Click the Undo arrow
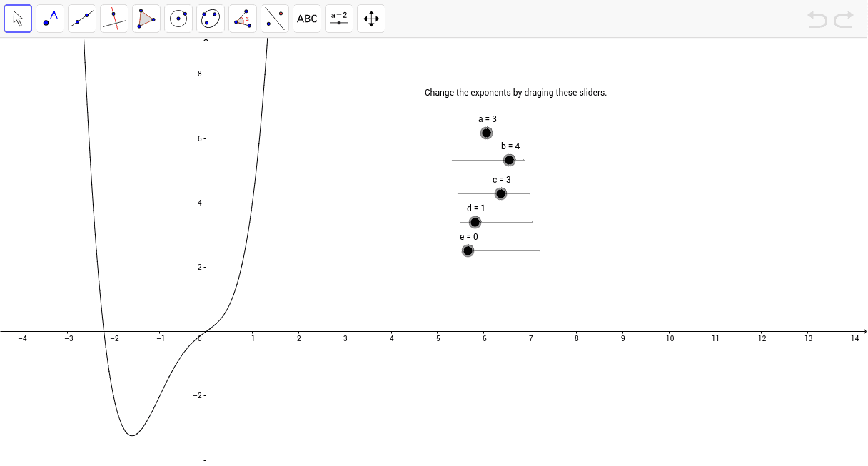868x466 pixels. [817, 19]
